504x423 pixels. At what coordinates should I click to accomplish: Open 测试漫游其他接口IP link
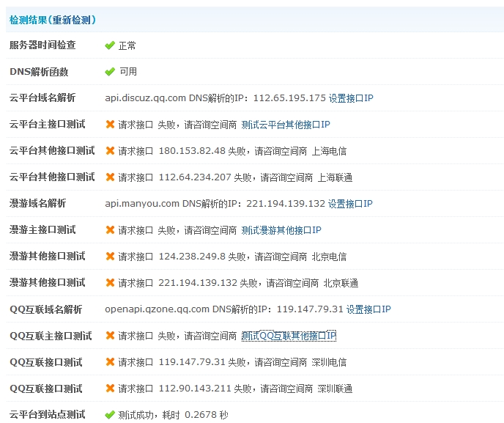click(x=281, y=230)
